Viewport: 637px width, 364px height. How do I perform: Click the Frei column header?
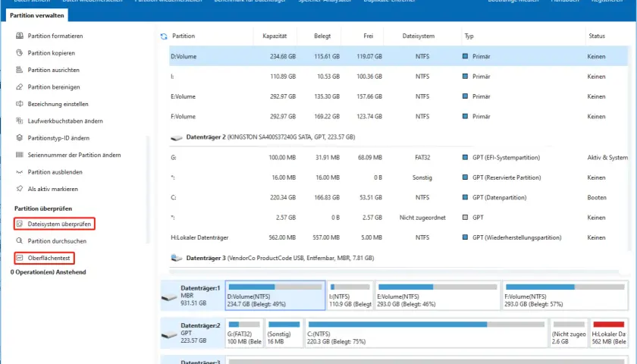click(368, 36)
